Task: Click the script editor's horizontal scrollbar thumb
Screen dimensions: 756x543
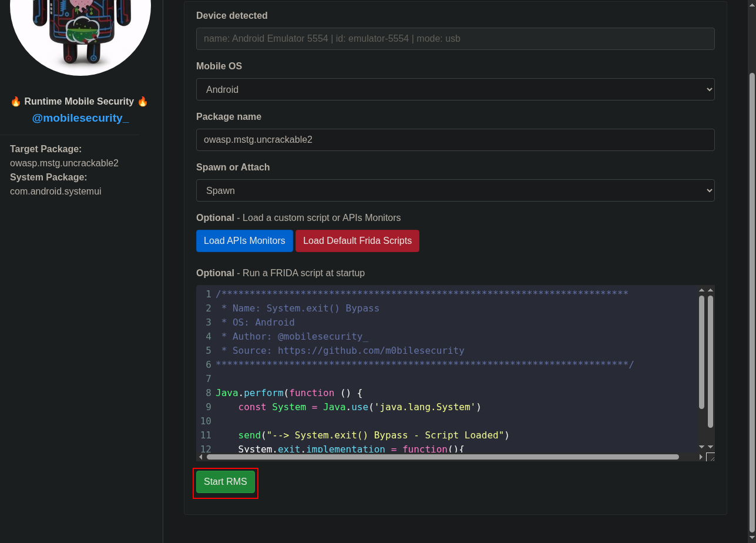Action: pos(442,457)
